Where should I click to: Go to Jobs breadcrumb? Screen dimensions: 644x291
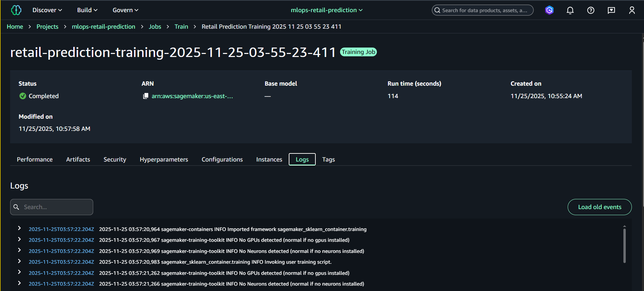coord(155,27)
